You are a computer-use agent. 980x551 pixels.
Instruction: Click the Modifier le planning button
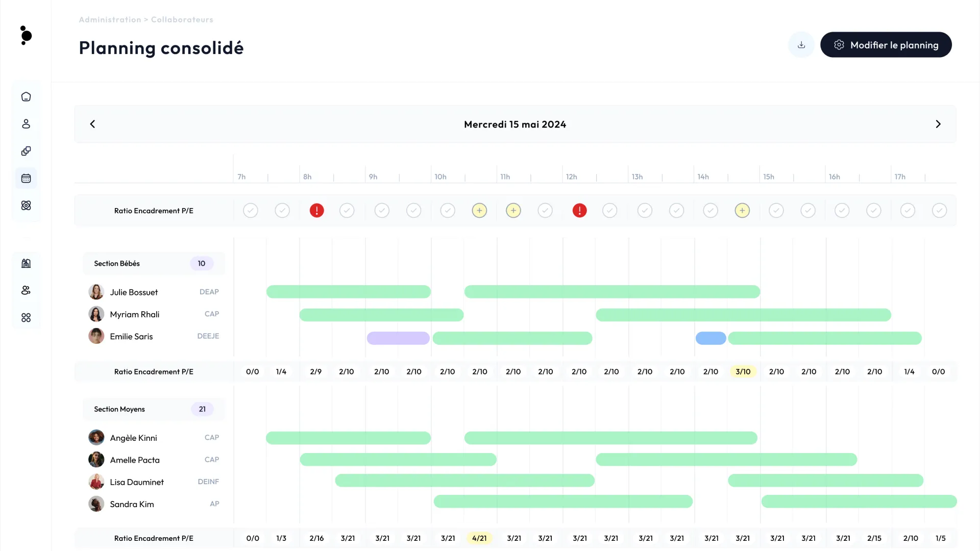point(886,45)
